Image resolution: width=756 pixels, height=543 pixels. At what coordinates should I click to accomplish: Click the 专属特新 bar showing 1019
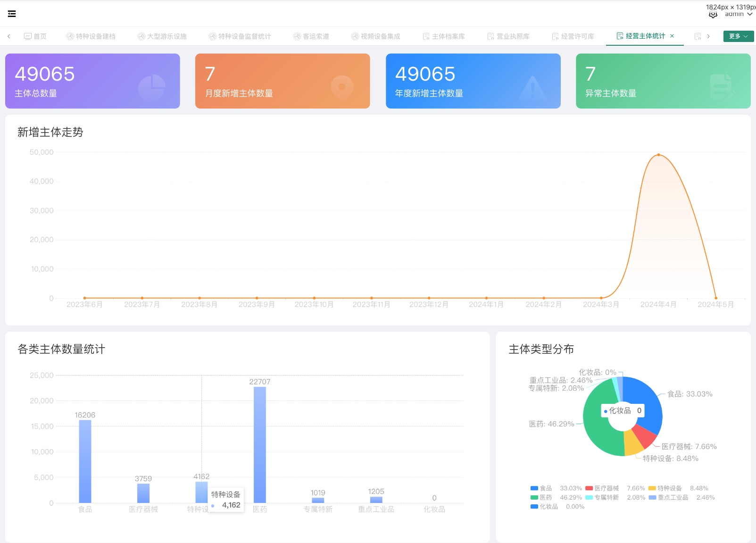(318, 500)
